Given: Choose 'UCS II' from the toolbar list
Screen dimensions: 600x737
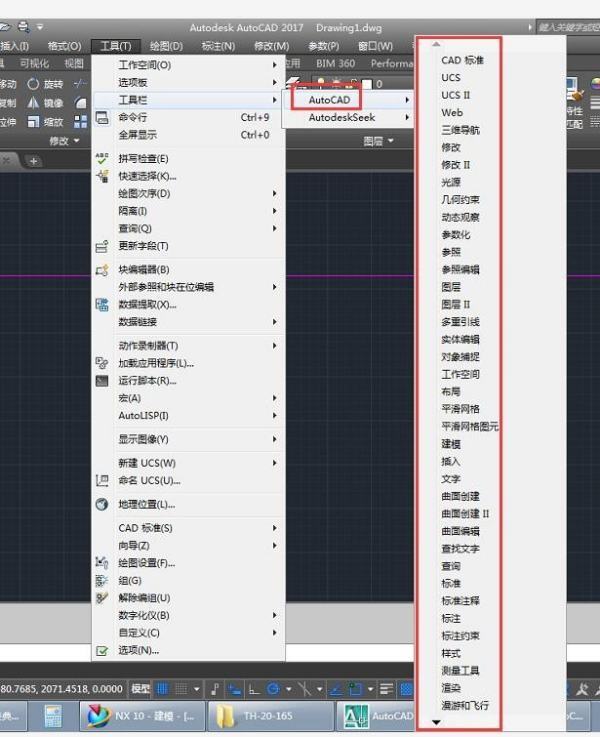Looking at the screenshot, I should 456,95.
